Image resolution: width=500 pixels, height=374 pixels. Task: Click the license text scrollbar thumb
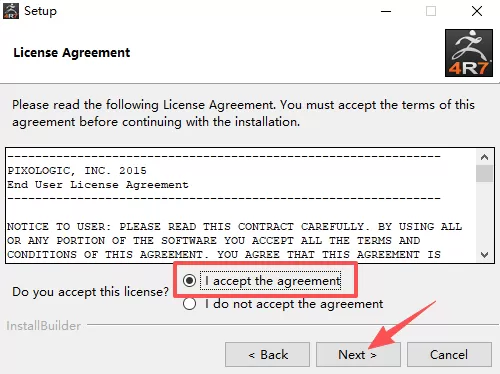point(484,173)
